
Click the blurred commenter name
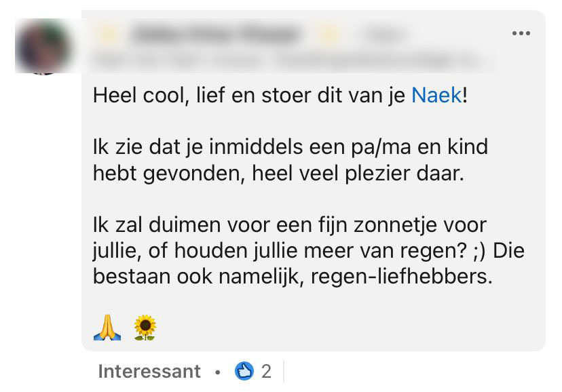point(214,33)
